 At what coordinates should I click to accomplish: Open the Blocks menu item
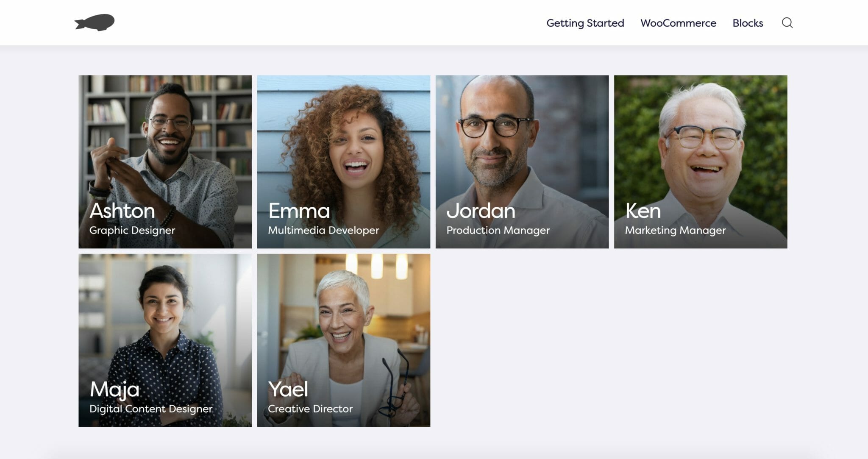748,23
